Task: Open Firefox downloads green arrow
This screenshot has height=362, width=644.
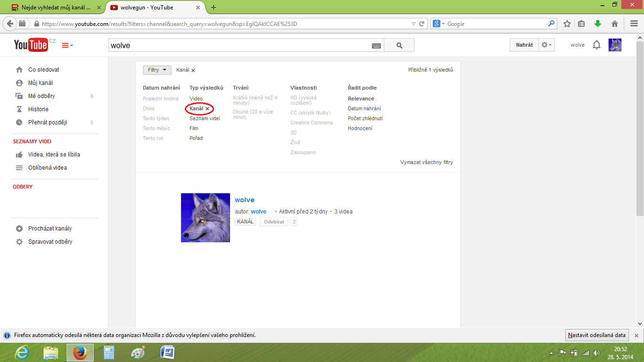Action: pos(598,24)
